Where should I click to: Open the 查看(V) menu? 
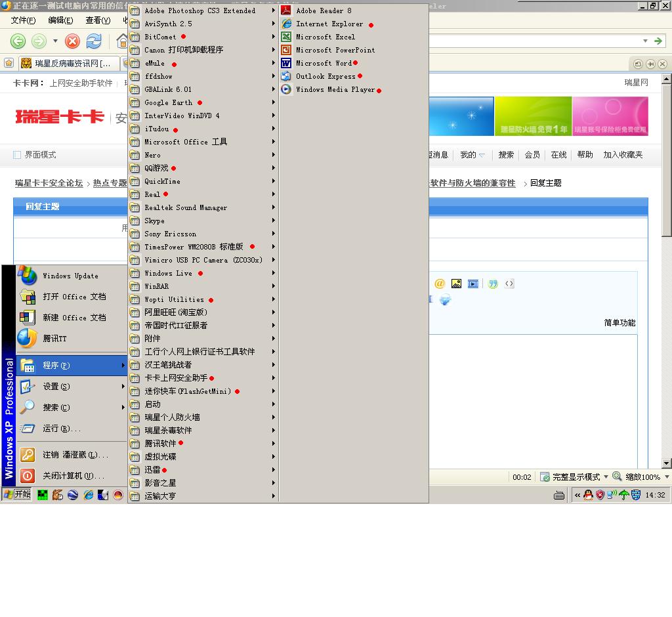(x=98, y=20)
